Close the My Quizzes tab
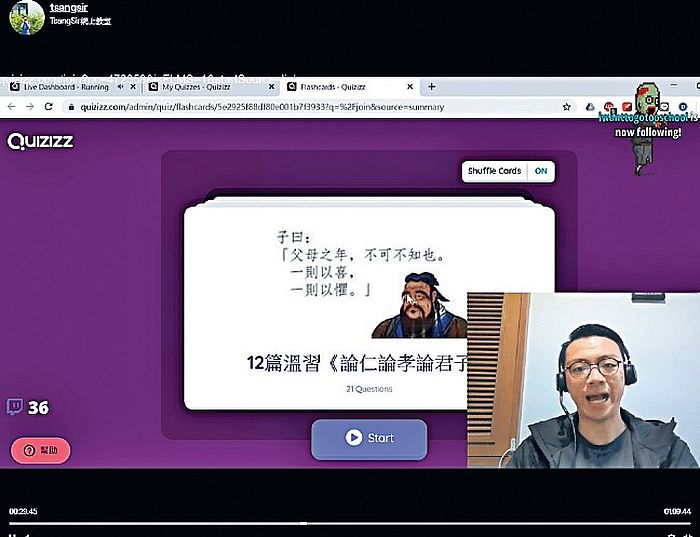The width and height of the screenshot is (700, 537). (271, 87)
